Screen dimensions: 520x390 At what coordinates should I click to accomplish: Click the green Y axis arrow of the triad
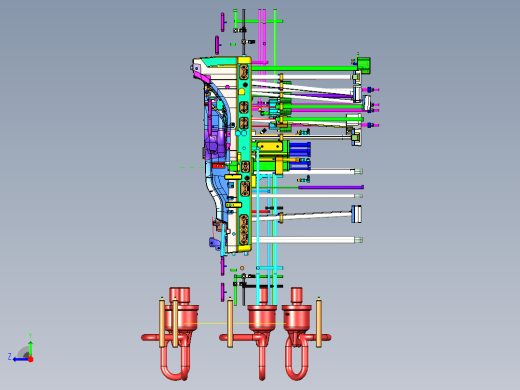(x=30, y=348)
